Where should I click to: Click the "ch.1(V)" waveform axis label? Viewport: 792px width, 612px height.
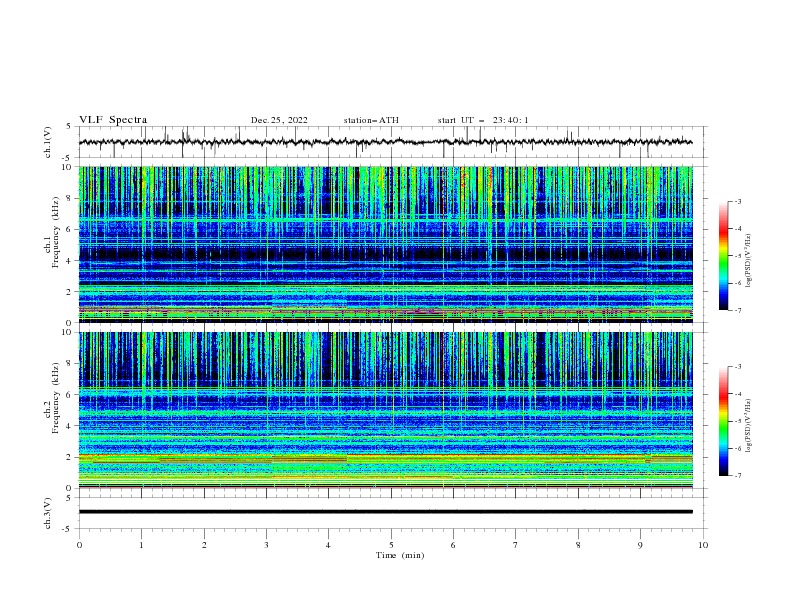pos(48,142)
